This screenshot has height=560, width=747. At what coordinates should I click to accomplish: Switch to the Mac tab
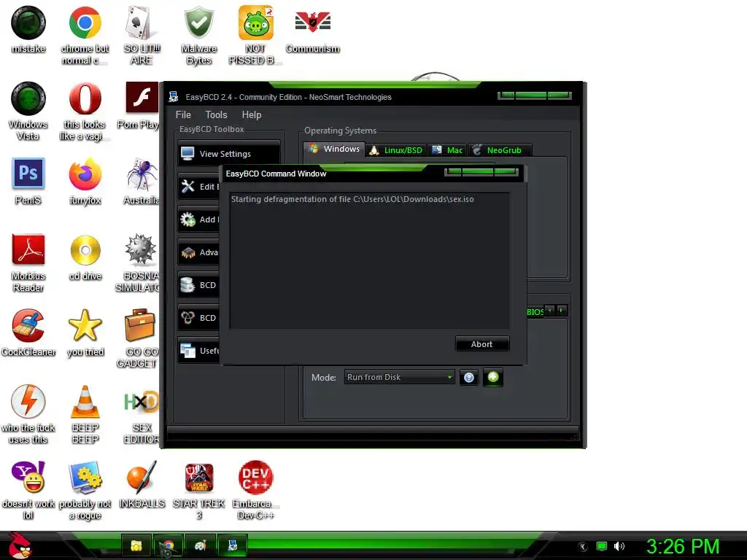pos(447,150)
